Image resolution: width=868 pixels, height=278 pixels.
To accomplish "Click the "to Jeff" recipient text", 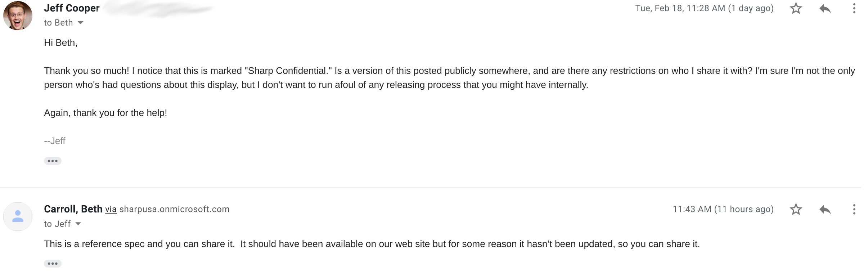I will [57, 224].
